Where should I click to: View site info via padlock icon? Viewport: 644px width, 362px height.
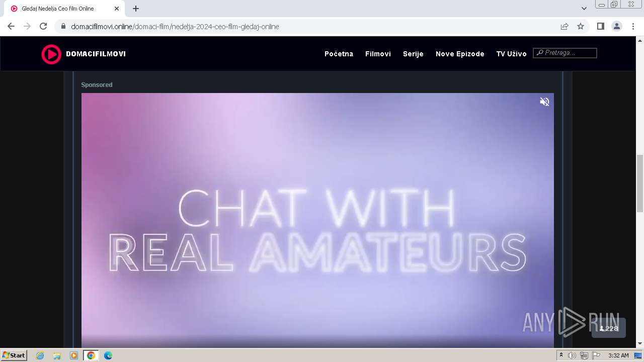pos(63,26)
